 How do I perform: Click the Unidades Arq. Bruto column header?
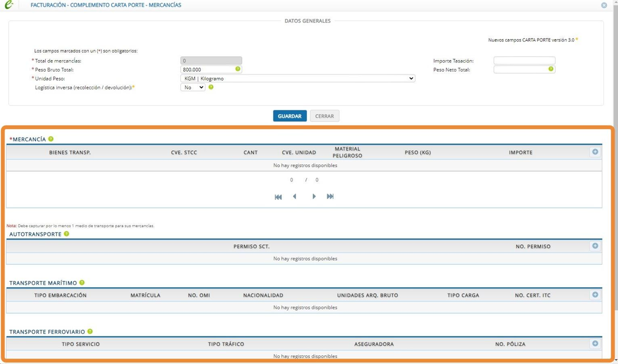367,296
